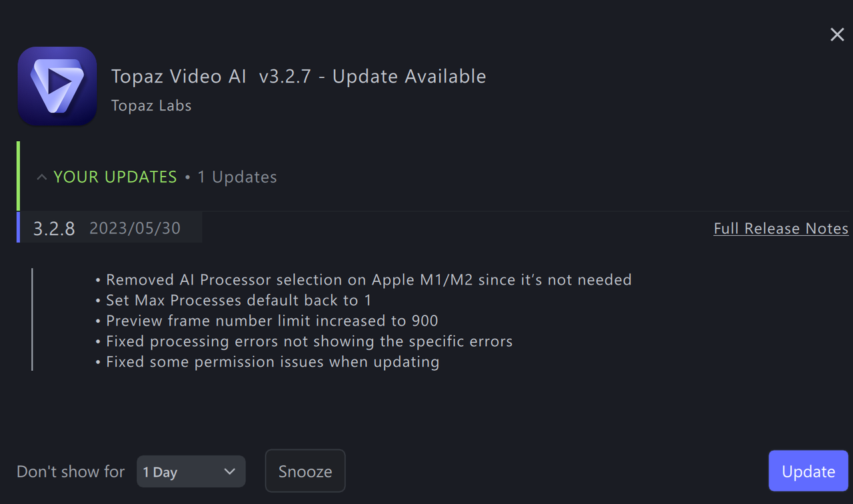Click the Topaz Video AI app logo

(x=57, y=86)
